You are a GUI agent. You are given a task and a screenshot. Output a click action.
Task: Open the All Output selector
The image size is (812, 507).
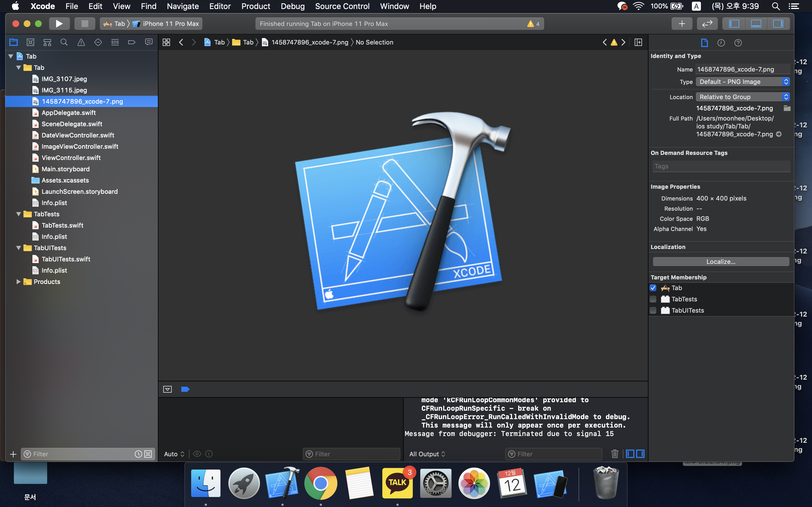coord(427,454)
